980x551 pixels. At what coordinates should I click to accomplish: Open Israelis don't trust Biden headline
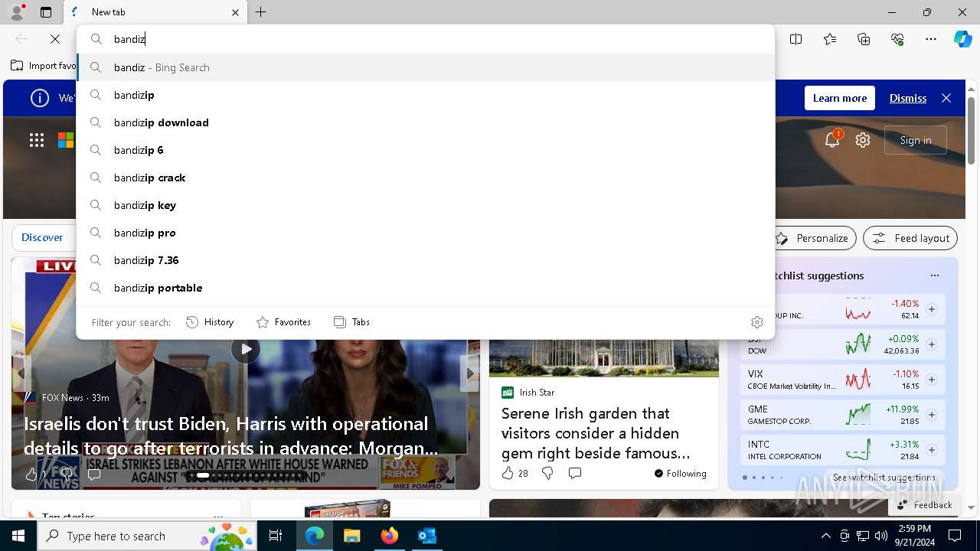click(x=231, y=435)
